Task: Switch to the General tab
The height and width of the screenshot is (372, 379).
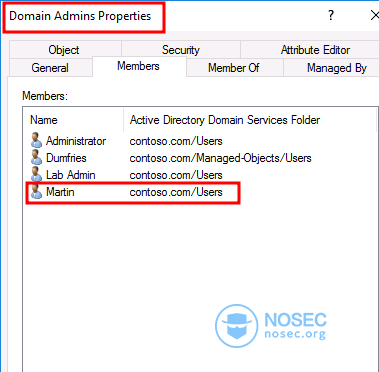Action: coord(50,68)
